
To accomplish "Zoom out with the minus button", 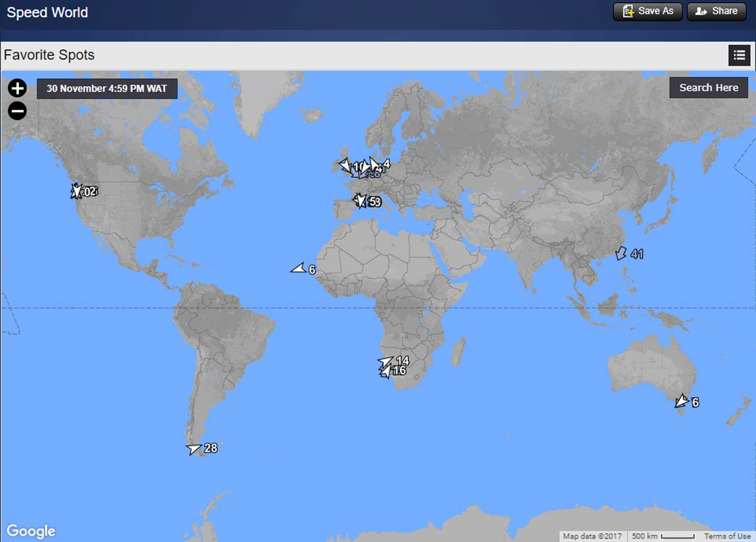I will [x=17, y=111].
